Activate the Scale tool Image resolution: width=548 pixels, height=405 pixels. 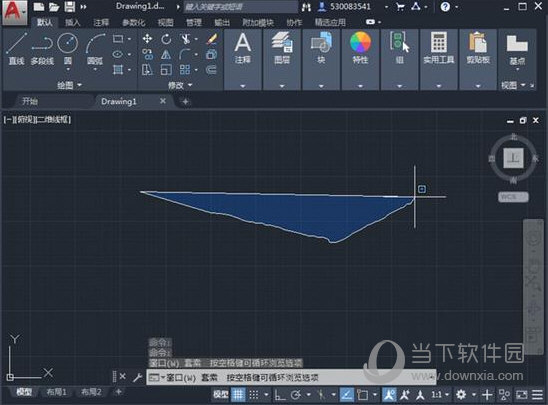coord(166,70)
